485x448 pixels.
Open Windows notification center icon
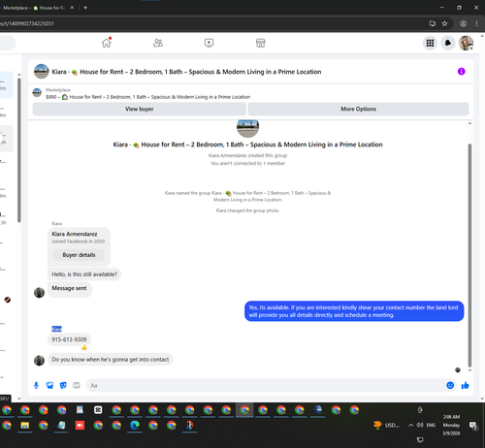(473, 426)
